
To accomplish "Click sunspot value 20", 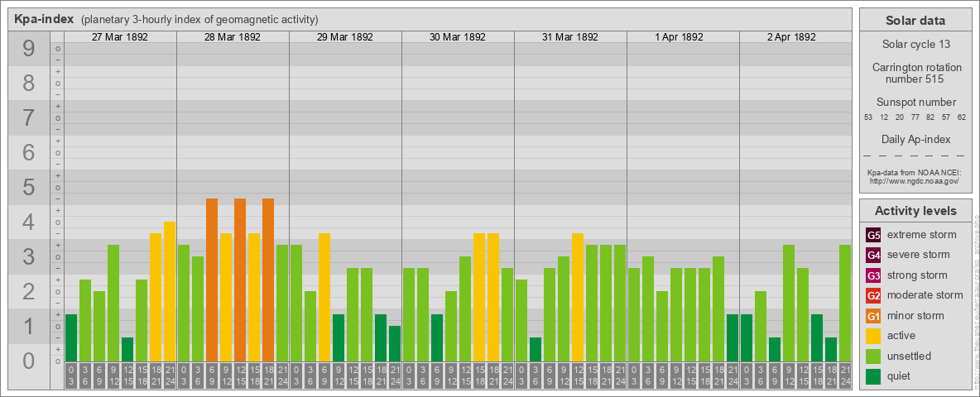I will tap(900, 117).
